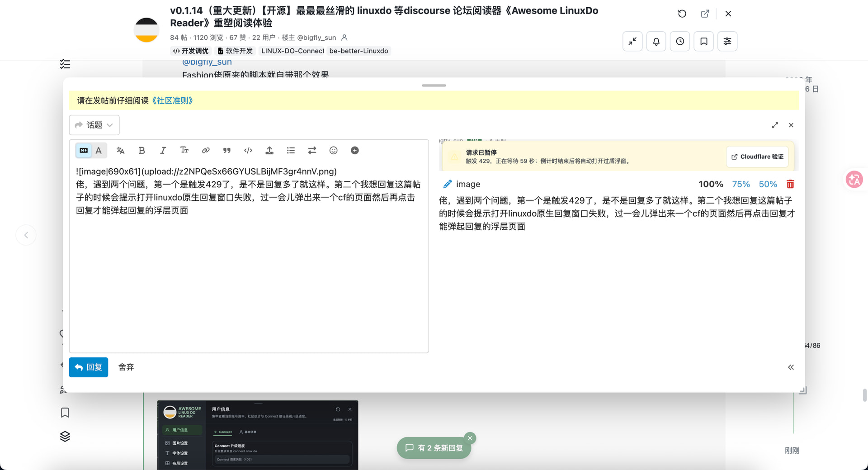Screen dimensions: 868x470
Task: Insert preformatted code
Action: (248, 151)
